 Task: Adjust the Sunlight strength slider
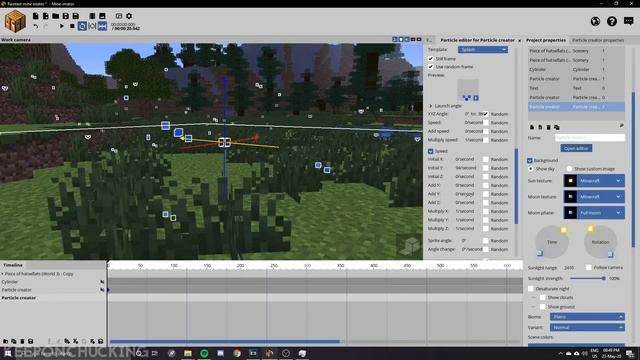tap(588, 278)
